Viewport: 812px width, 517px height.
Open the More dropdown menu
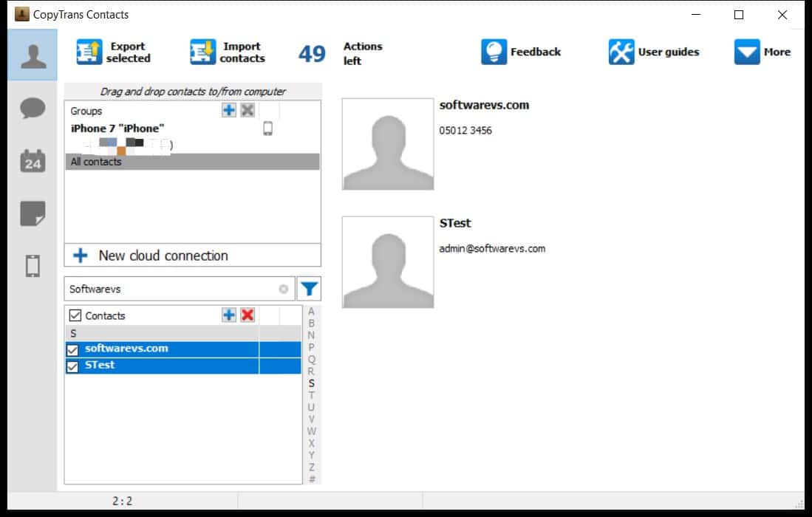(762, 52)
